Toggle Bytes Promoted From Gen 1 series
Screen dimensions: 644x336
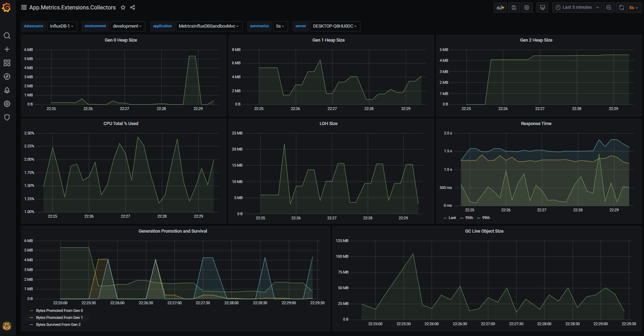coord(59,317)
